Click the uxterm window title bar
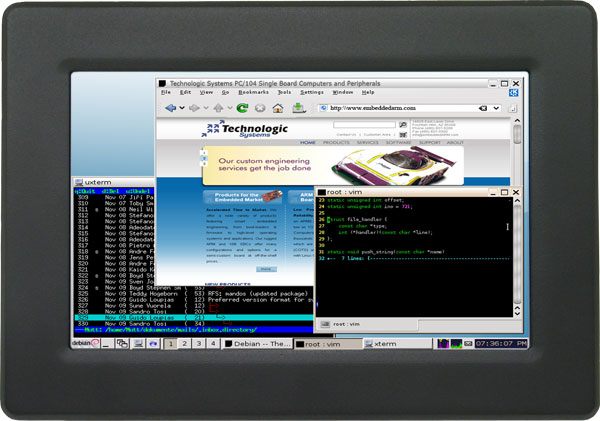Viewport: 600px width, 421px height. point(114,182)
